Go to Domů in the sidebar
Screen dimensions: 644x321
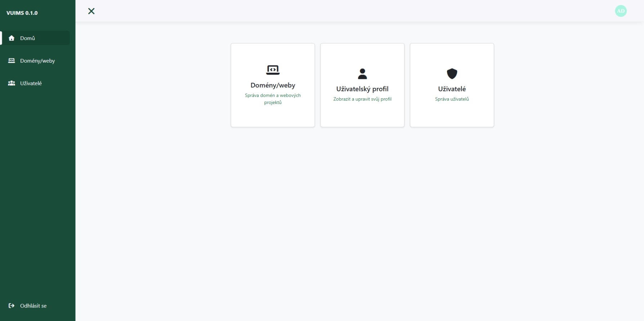tap(28, 38)
